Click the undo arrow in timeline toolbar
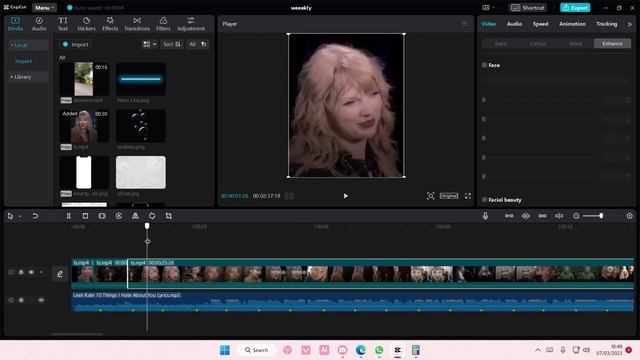This screenshot has height=360, width=640. coord(35,216)
